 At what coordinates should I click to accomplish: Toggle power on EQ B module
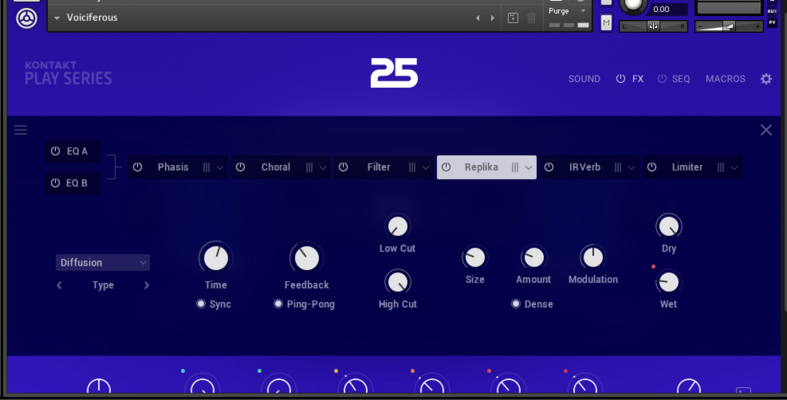pyautogui.click(x=55, y=183)
